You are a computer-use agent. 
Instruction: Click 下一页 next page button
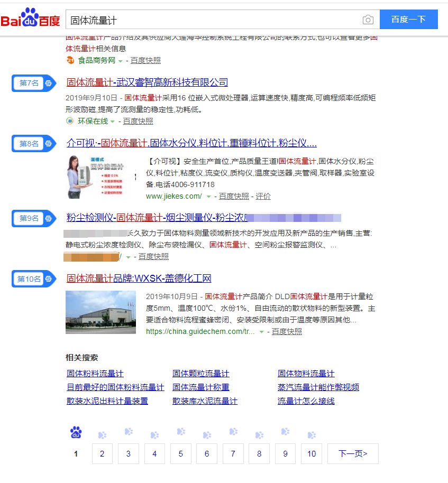coord(353,454)
